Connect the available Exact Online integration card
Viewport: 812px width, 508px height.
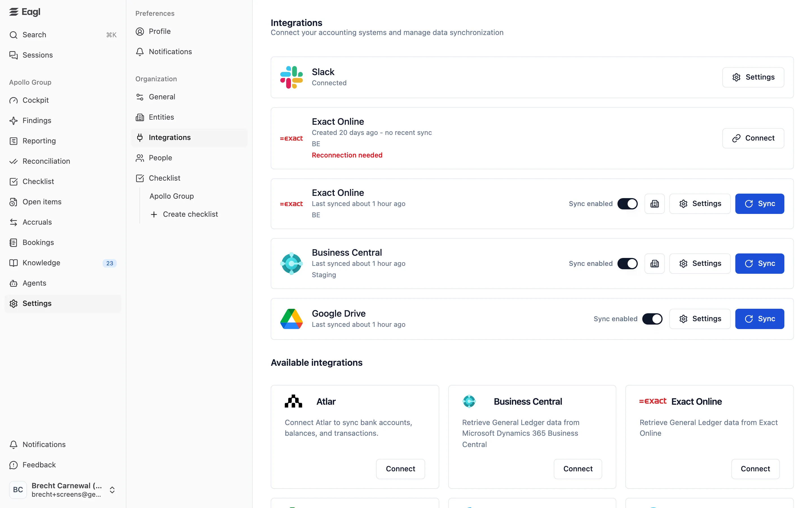point(755,469)
